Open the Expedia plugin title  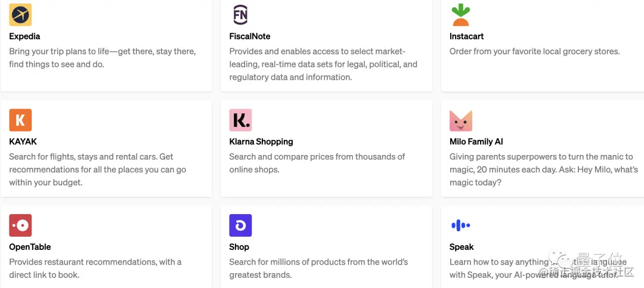pos(24,36)
